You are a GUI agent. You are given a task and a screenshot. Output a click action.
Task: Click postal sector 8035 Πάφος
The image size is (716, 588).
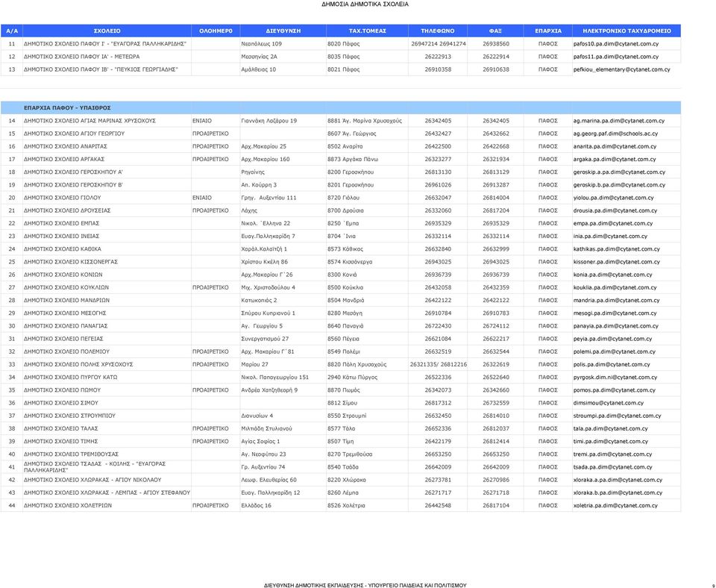click(x=343, y=57)
